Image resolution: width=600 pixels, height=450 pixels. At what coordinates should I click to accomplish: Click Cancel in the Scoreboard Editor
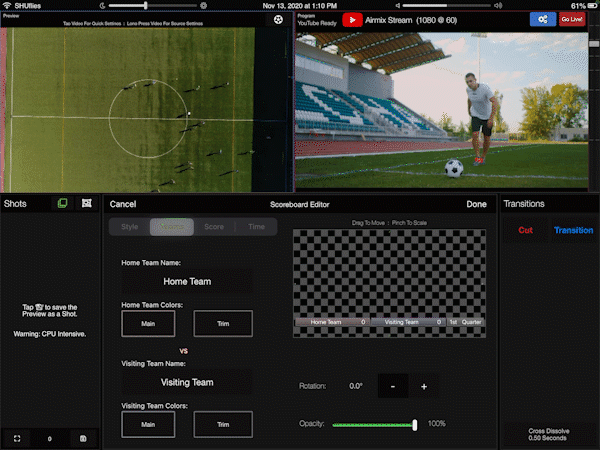[123, 204]
